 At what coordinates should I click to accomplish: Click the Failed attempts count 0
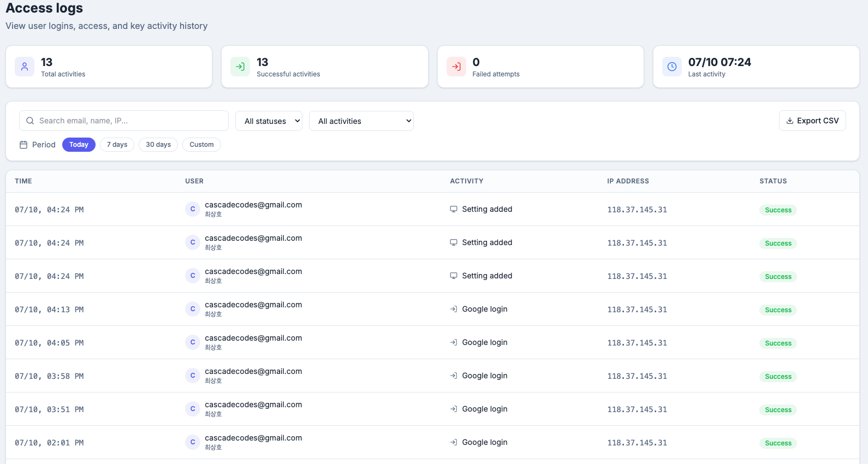click(x=476, y=62)
